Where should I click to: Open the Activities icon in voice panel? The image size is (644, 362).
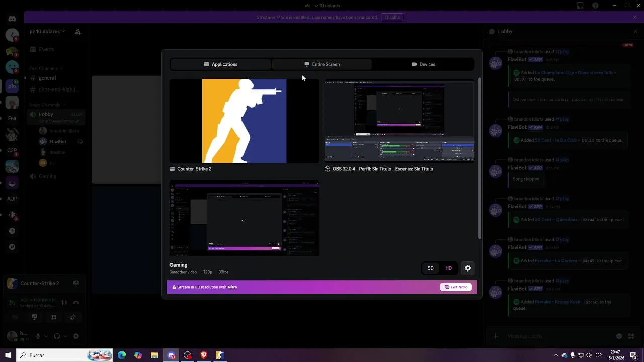(54, 317)
